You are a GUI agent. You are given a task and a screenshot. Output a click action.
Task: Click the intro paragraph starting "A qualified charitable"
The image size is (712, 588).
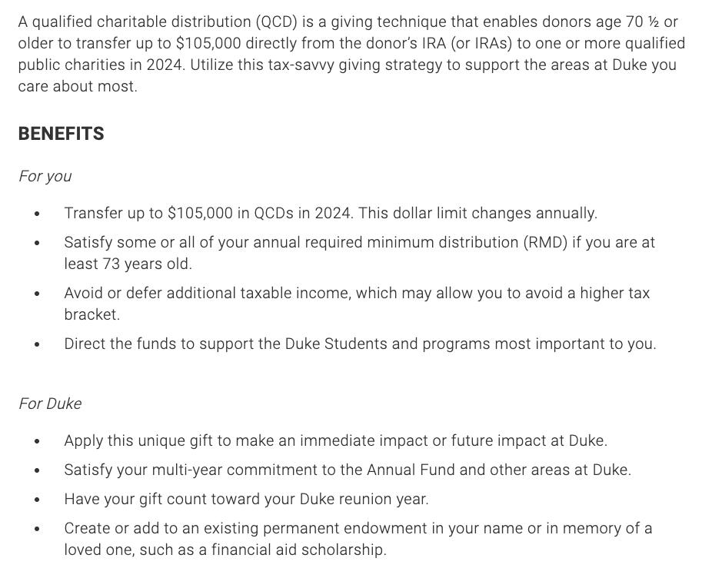(x=351, y=54)
